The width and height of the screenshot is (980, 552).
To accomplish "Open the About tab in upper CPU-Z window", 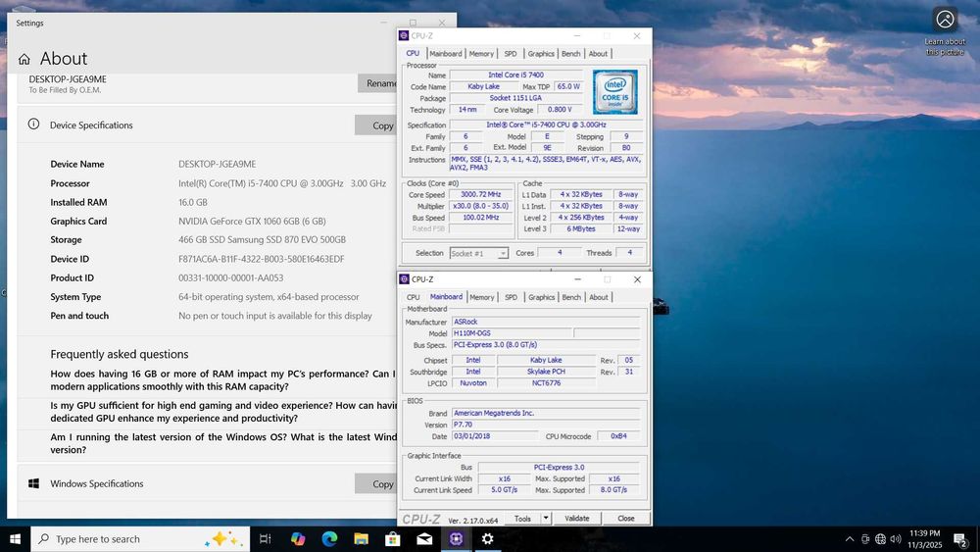I will (x=598, y=54).
